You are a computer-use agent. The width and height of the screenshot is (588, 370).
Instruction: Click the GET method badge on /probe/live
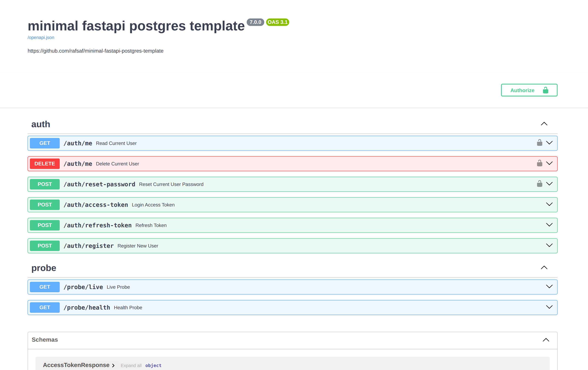point(44,287)
